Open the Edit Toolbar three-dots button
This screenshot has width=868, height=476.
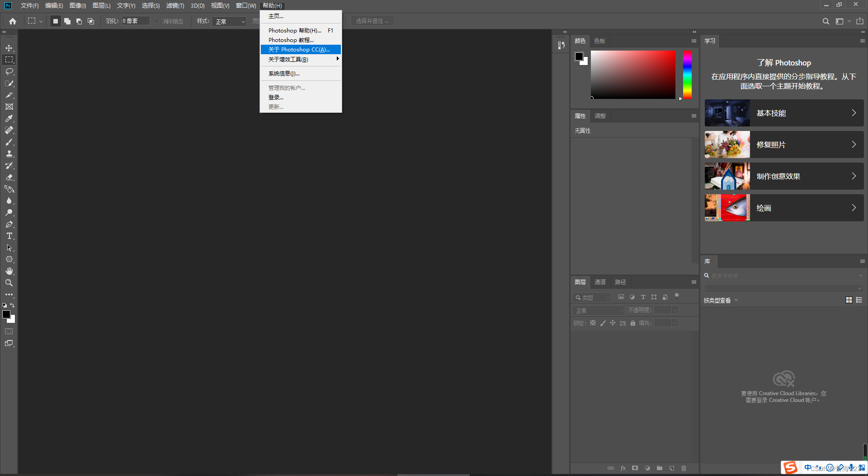(9, 294)
